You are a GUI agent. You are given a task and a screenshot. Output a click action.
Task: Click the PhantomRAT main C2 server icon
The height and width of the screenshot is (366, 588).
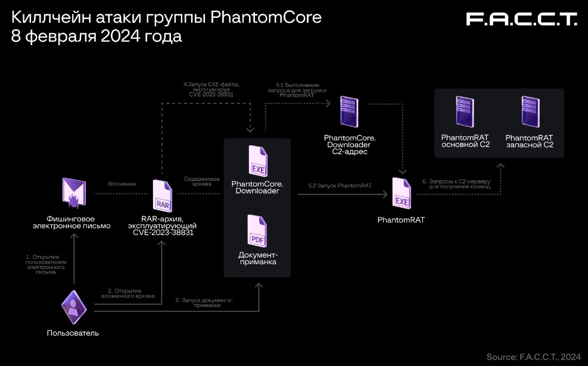[x=465, y=112]
